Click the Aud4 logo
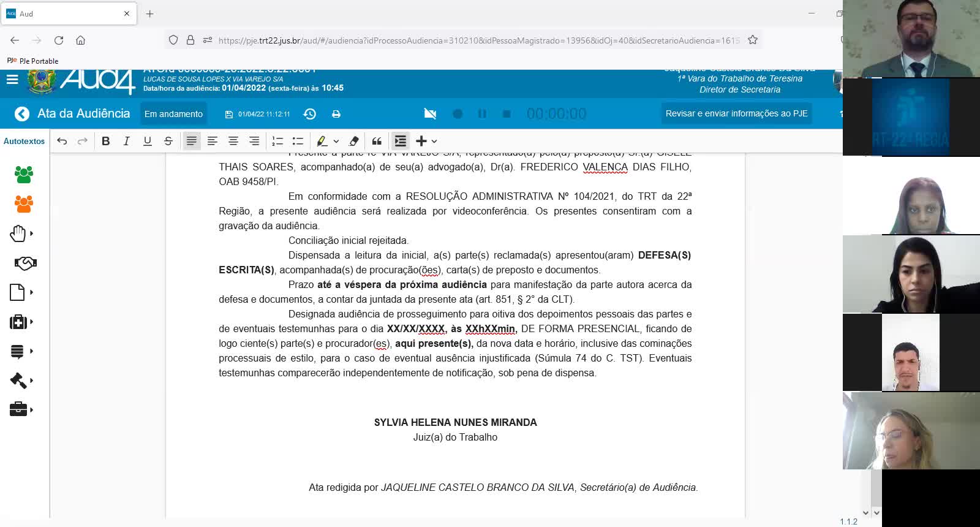Viewport: 980px width, 527px height. [x=97, y=82]
